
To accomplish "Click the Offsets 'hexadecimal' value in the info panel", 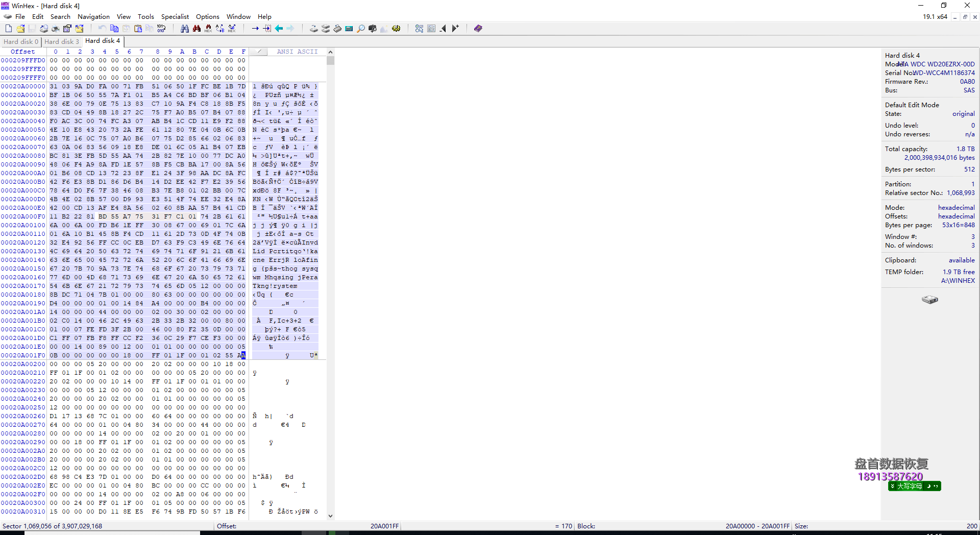I will pos(956,216).
